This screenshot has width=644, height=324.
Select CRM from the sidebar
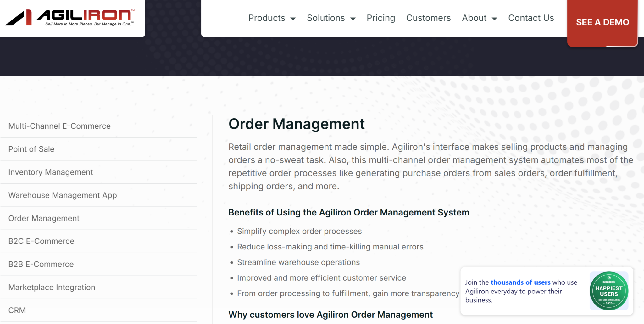17,310
